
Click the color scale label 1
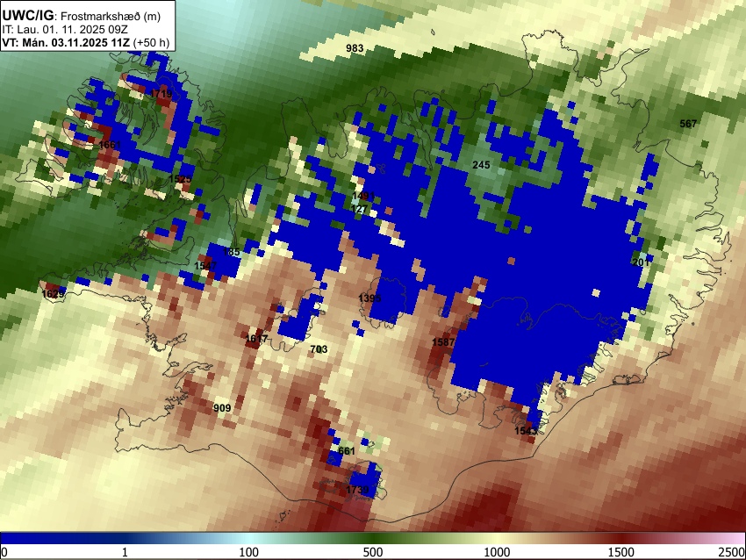[125, 552]
